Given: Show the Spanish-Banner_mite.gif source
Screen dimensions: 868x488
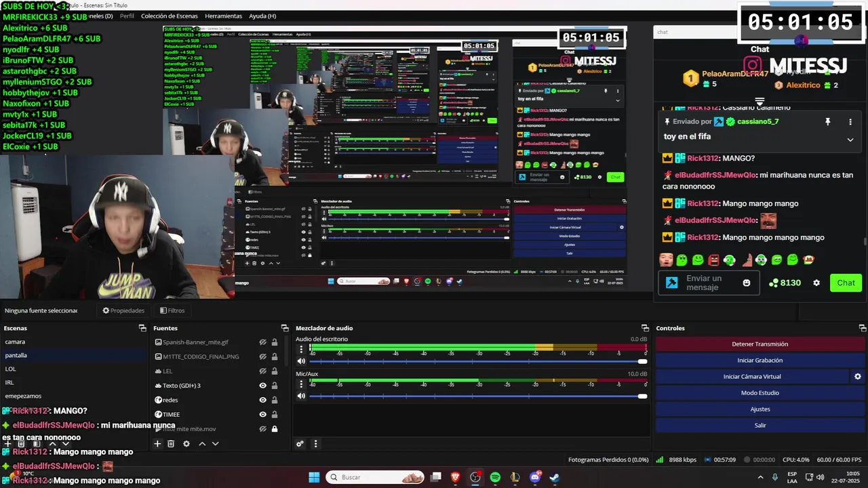Looking at the screenshot, I should point(262,342).
